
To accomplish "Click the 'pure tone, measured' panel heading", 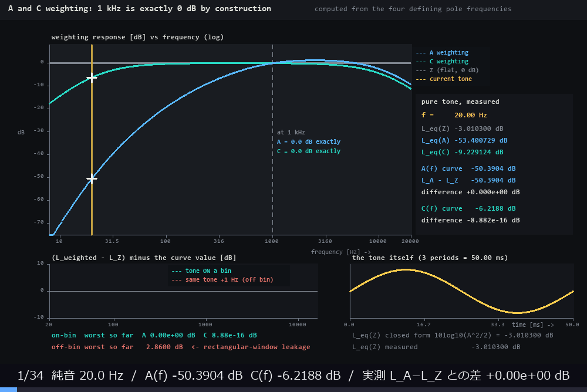I will tap(460, 102).
